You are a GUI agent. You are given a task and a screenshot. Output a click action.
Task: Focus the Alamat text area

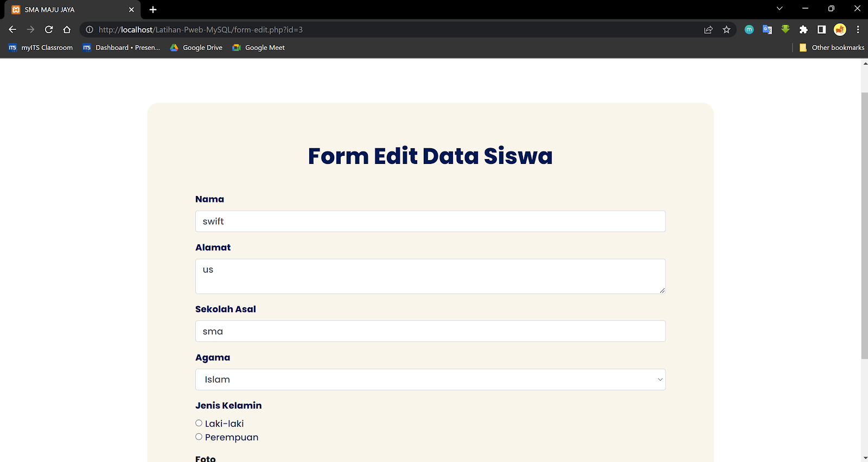click(x=430, y=276)
